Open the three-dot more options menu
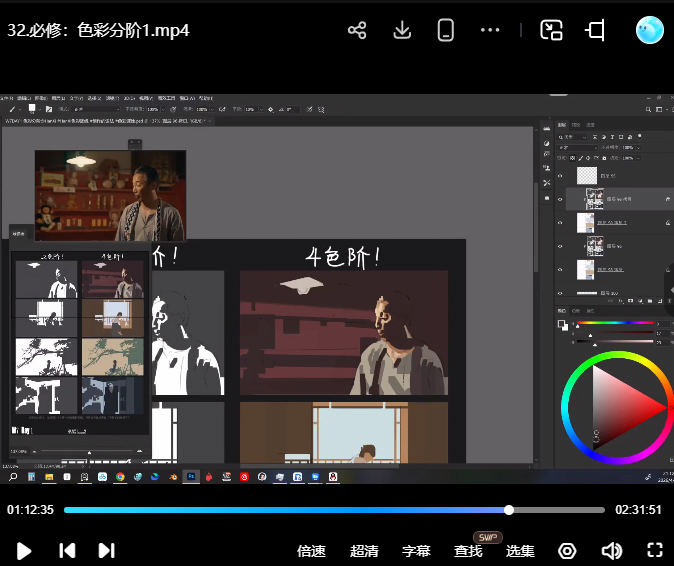Viewport: 674px width, 566px height. tap(490, 30)
